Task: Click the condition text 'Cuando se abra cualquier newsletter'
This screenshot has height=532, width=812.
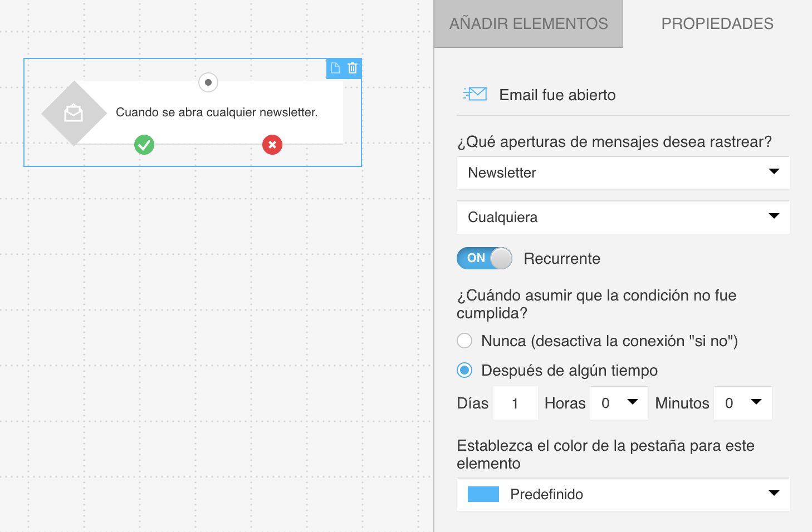Action: [217, 112]
